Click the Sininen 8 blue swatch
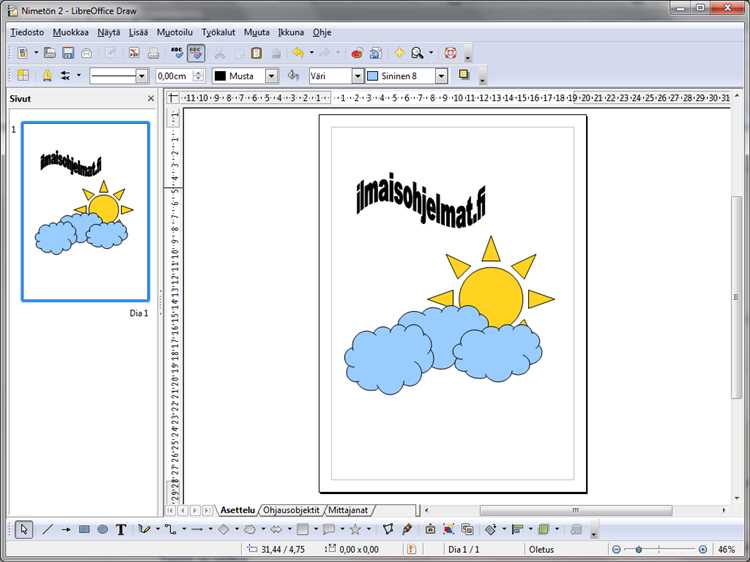The width and height of the screenshot is (750, 562). pyautogui.click(x=373, y=76)
